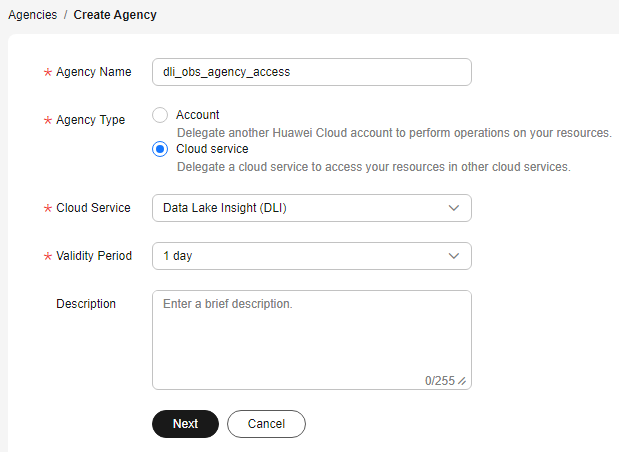Click the Create Agency breadcrumb text
This screenshot has width=619, height=452.
115,15
